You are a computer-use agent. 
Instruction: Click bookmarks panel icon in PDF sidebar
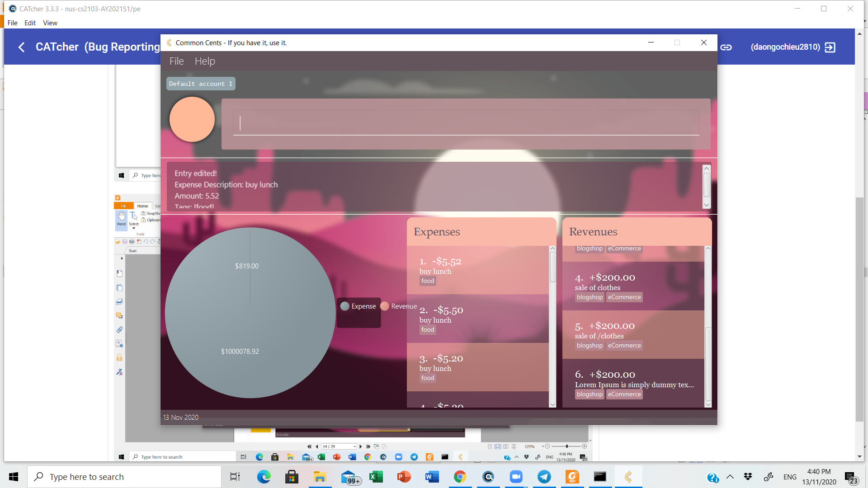tap(119, 273)
